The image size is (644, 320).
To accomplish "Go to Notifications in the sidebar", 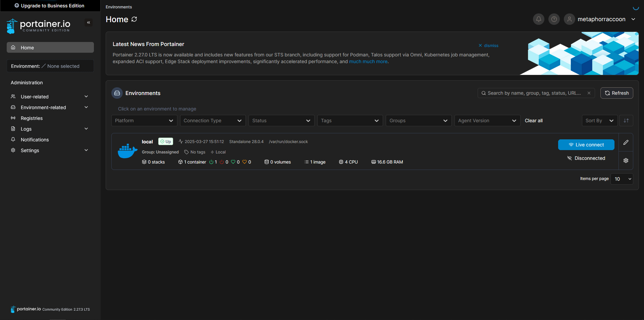I will pos(35,140).
